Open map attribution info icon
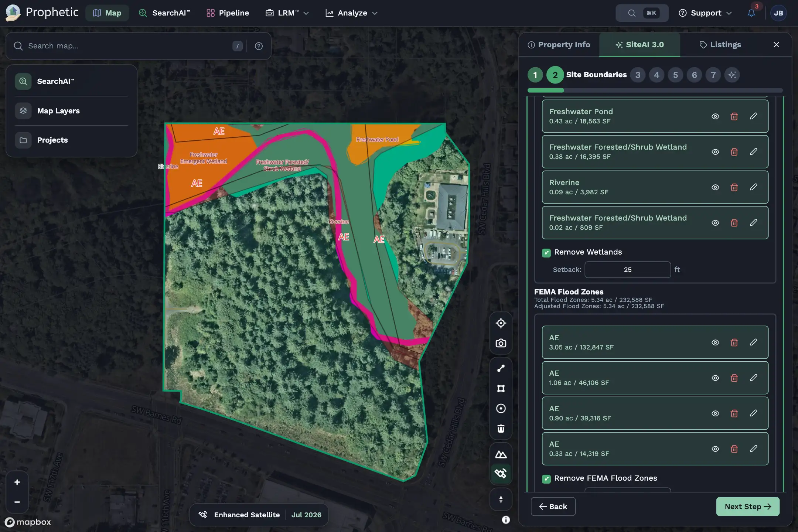This screenshot has height=532, width=798. 506,520
